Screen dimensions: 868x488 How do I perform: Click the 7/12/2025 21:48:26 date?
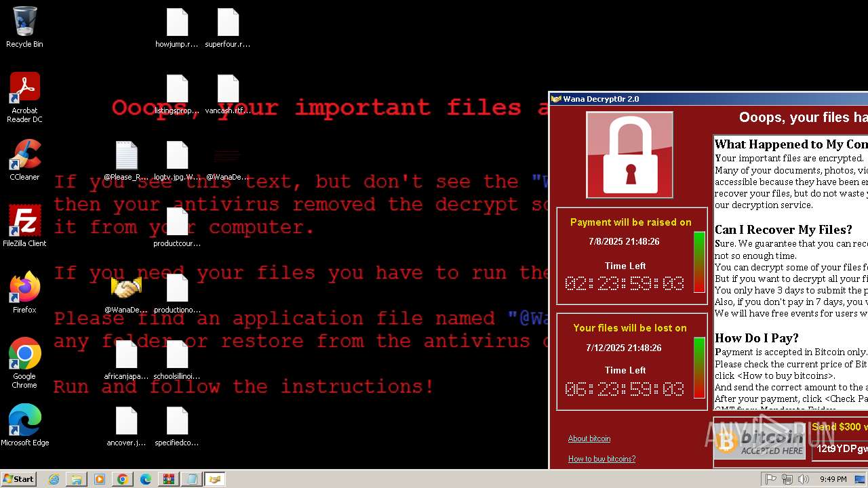pyautogui.click(x=624, y=348)
